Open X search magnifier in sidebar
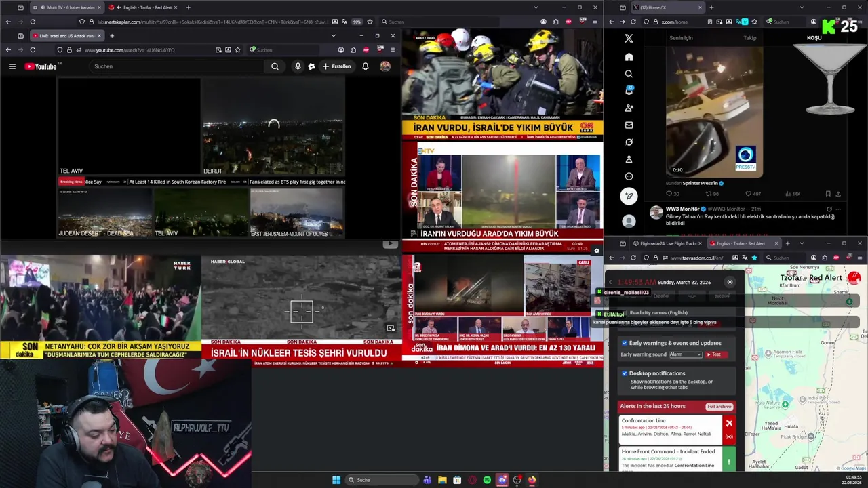The image size is (868, 488). click(629, 74)
